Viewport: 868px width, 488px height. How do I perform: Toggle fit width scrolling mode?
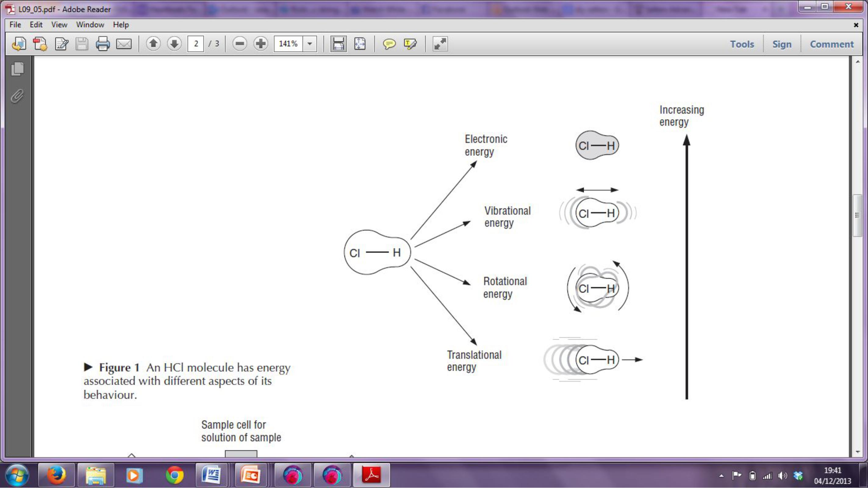tap(338, 44)
